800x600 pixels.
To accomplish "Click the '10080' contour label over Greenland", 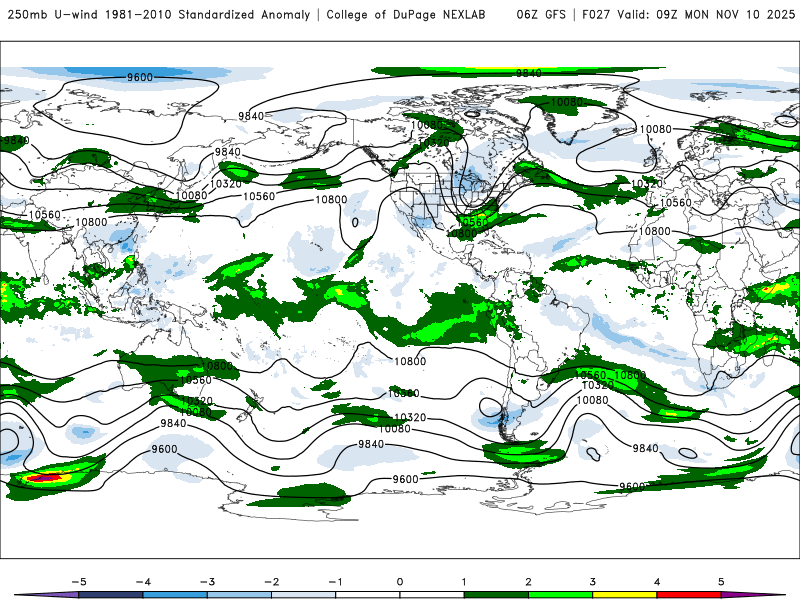I will click(566, 103).
